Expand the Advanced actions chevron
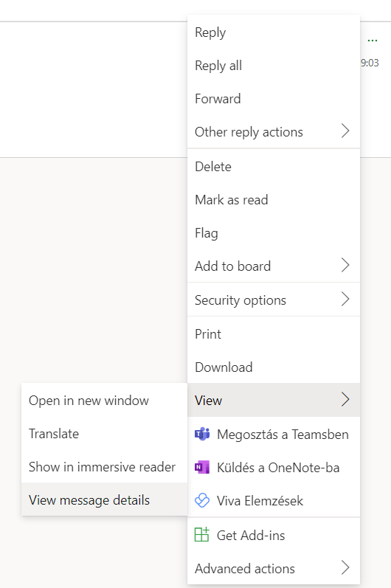The image size is (391, 588). [x=345, y=568]
